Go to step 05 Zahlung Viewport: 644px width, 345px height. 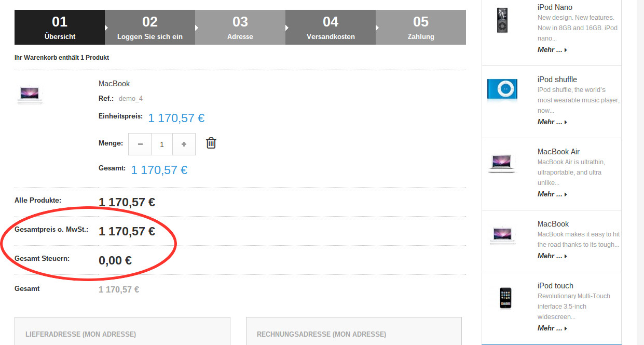(x=421, y=28)
